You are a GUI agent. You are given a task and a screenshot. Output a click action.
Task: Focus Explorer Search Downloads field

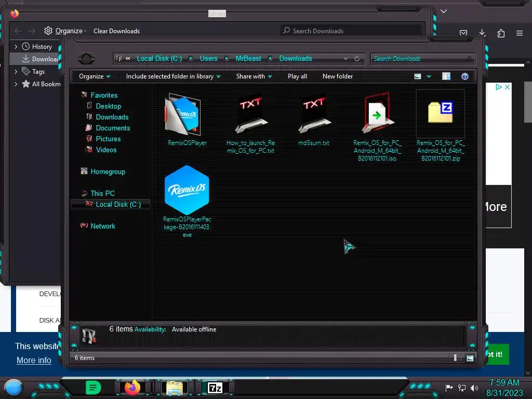pos(422,59)
